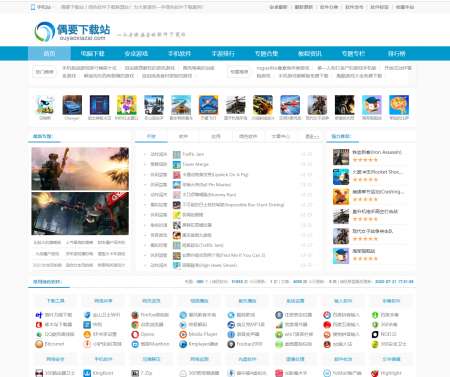Image resolution: width=450 pixels, height=377 pixels.
Task: Click the Highlight software link
Action: (391, 373)
